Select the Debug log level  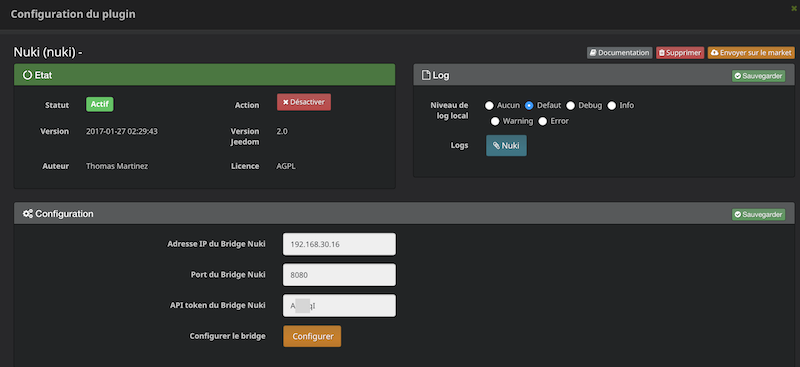click(x=570, y=106)
